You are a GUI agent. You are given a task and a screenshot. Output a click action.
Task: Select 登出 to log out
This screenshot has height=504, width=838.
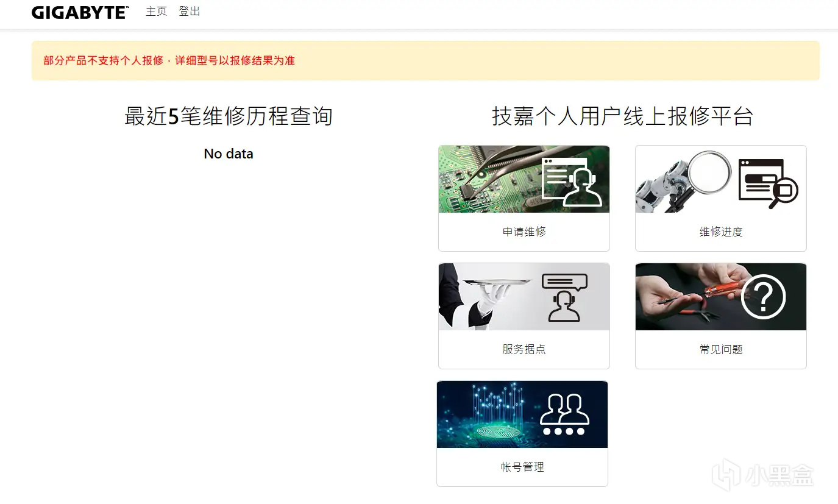pos(190,12)
